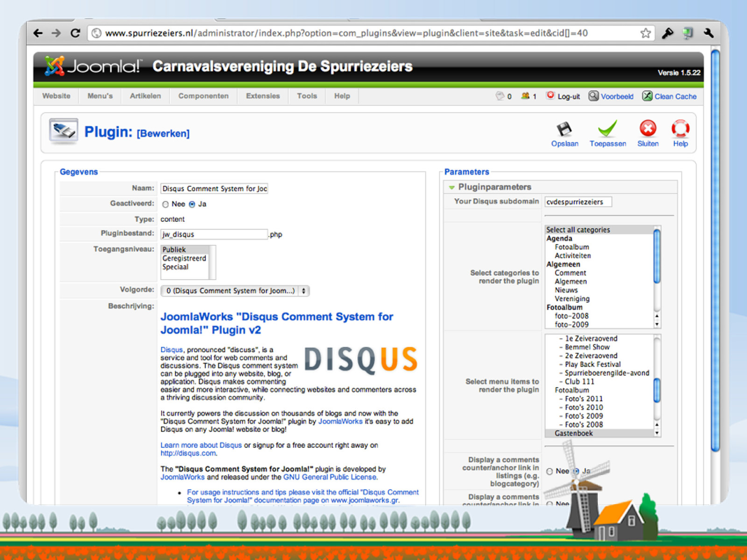Click the Clean Cache icon
This screenshot has width=747, height=560.
tap(647, 96)
